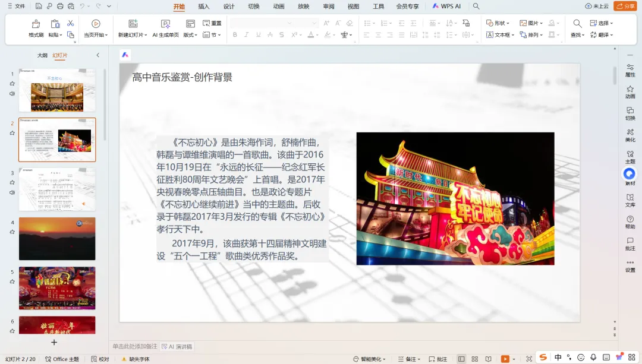Open the Animation (动画) side panel
642x364 pixels.
tap(630, 92)
